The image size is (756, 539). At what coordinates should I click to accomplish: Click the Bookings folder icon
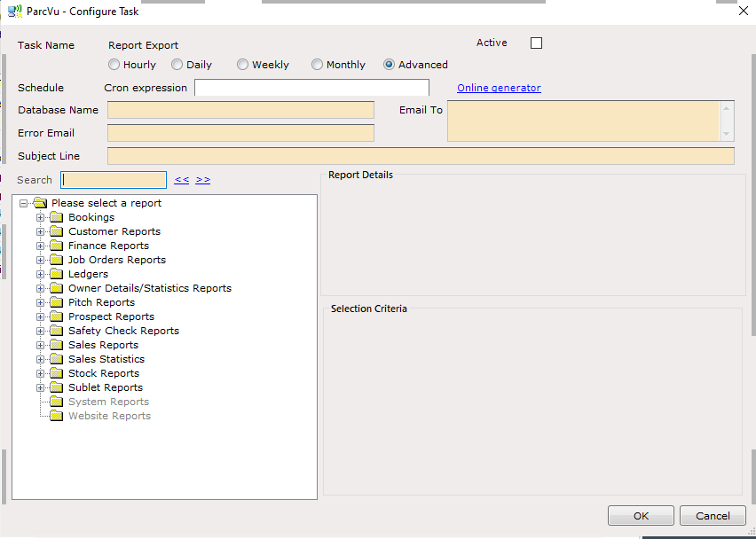tap(57, 217)
